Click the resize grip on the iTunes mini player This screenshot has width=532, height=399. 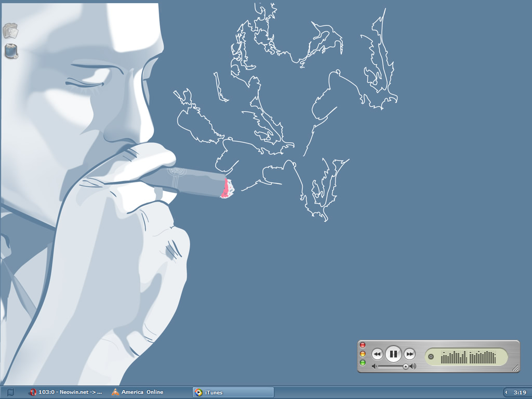point(515,367)
